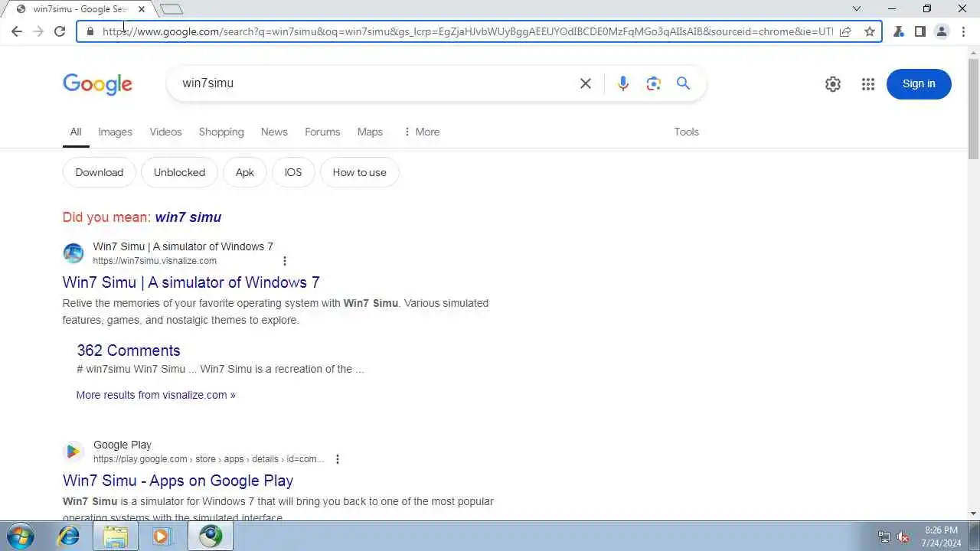Screen dimensions: 980x551
Task: Start voice search with microphone icon
Action: [x=623, y=83]
